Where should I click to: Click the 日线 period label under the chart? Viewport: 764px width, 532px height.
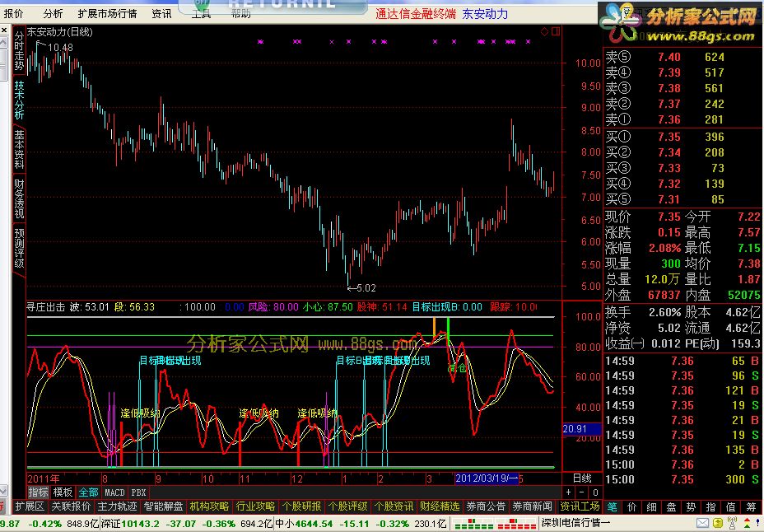[x=582, y=478]
